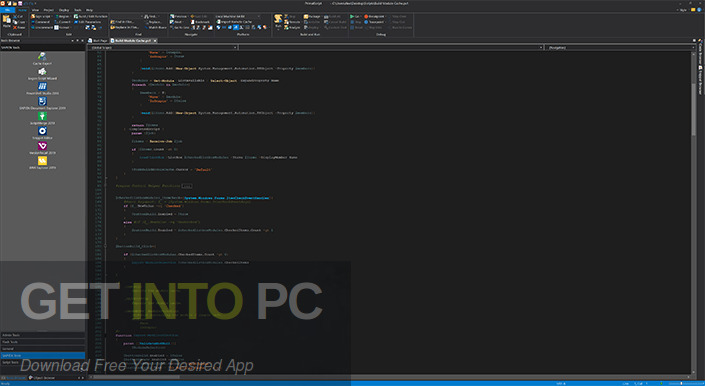Click the Save icon in quick access toolbar
Viewport: 705px width, 386px height.
[20, 3]
